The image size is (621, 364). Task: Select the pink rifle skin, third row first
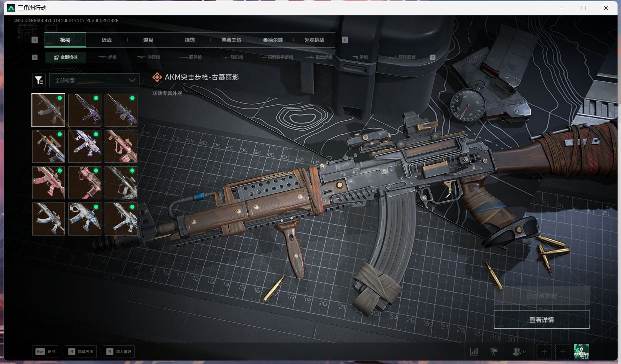click(48, 183)
